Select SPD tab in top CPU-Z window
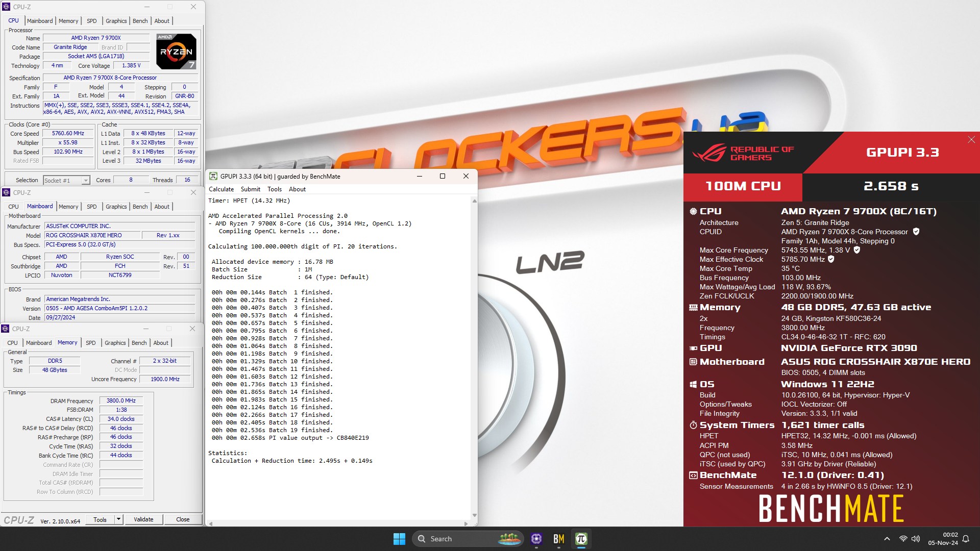Viewport: 980px width, 551px height. [92, 21]
